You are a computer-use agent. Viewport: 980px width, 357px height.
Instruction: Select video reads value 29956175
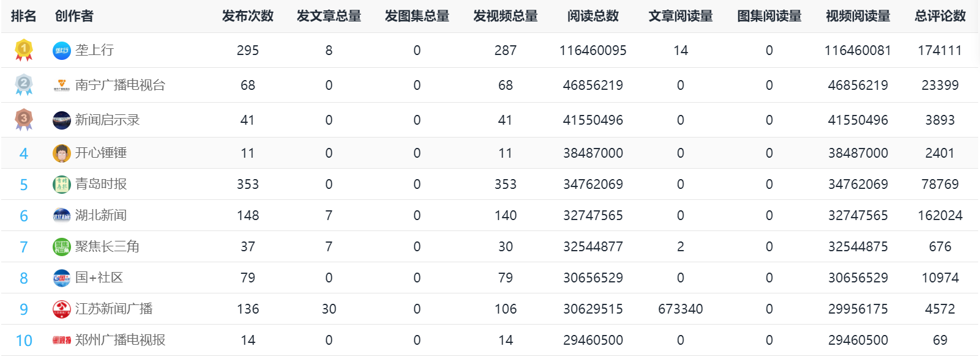click(858, 309)
